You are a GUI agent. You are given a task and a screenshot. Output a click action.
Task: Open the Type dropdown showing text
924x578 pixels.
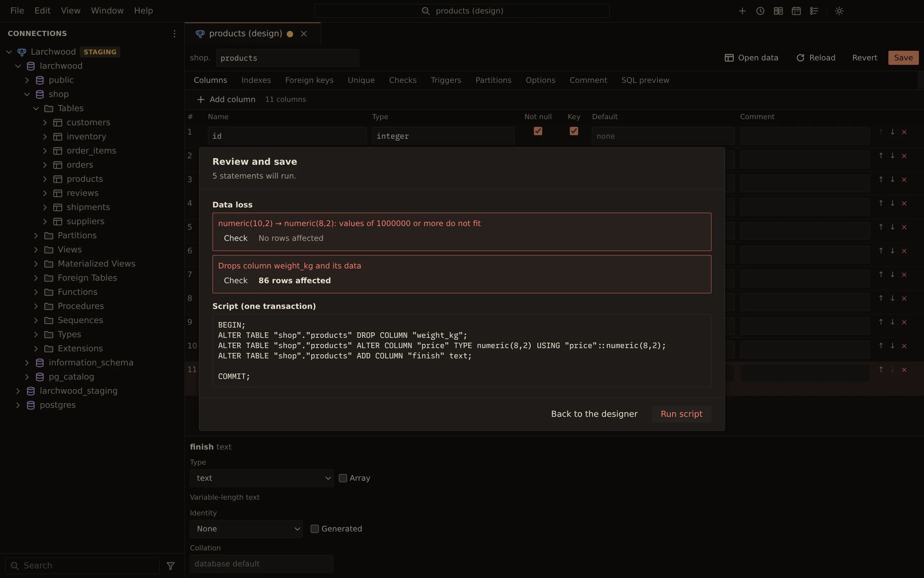[261, 478]
